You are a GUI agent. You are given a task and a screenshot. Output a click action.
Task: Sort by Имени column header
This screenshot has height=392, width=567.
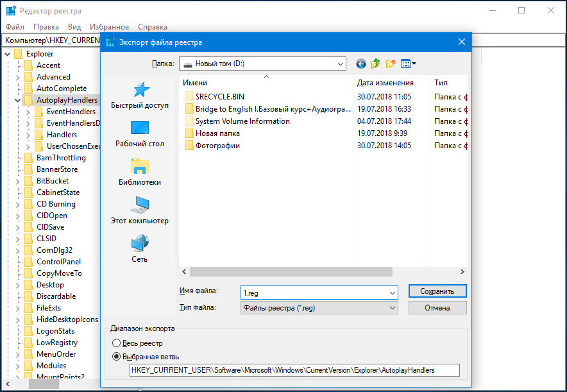pos(266,83)
